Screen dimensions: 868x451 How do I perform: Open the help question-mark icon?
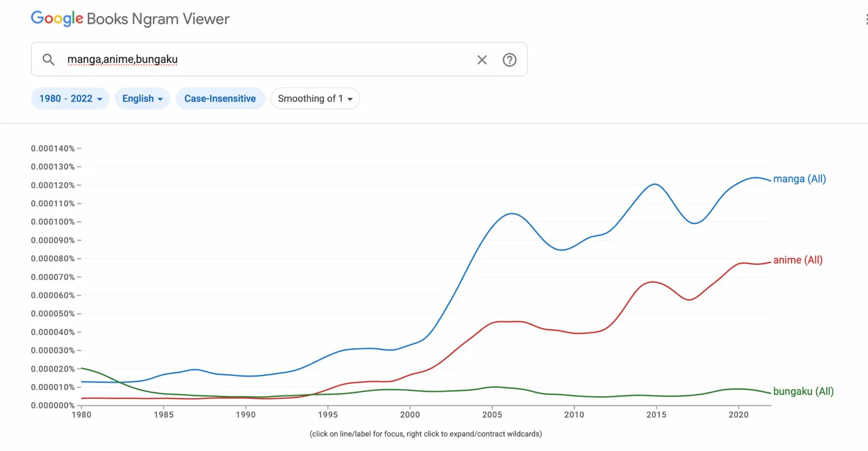tap(509, 59)
